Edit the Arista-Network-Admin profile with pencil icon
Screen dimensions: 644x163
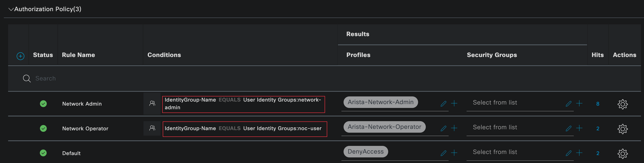tap(443, 104)
